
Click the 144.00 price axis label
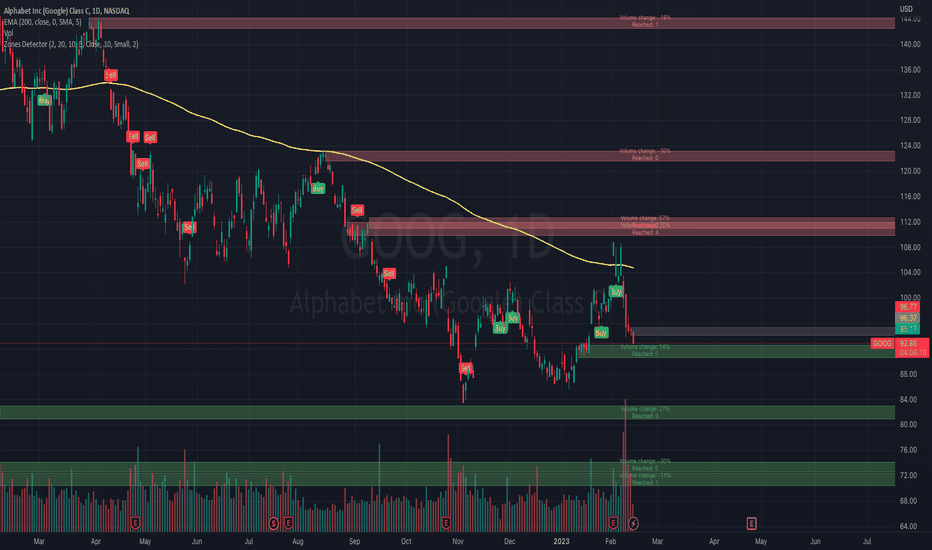tap(910, 19)
